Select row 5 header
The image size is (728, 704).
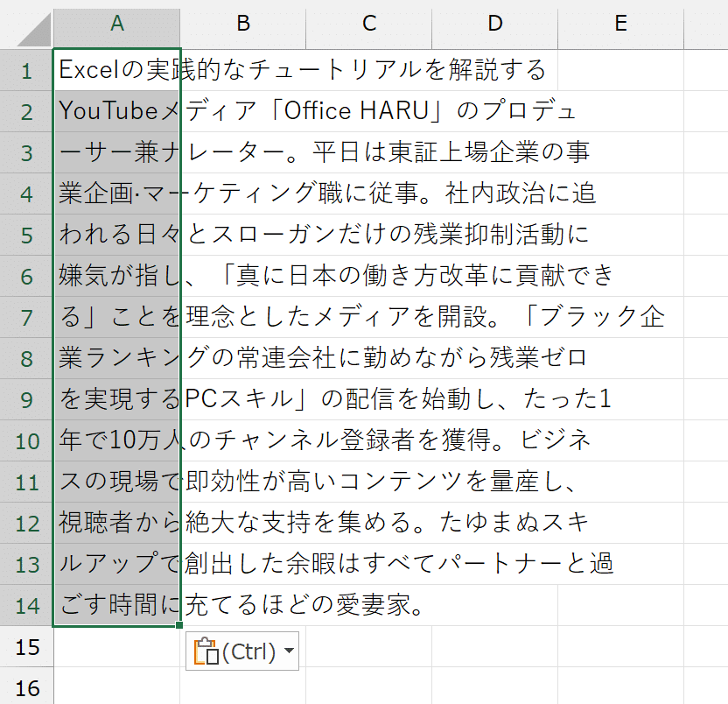[26, 236]
